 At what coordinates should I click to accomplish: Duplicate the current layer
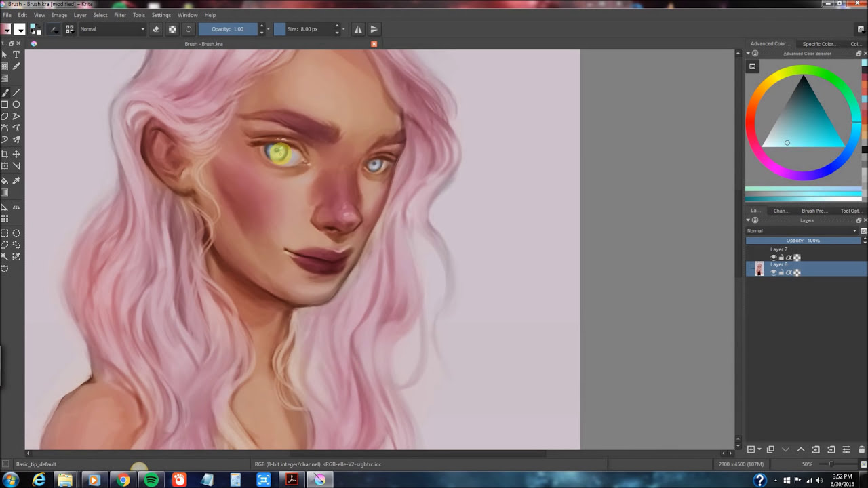point(770,449)
